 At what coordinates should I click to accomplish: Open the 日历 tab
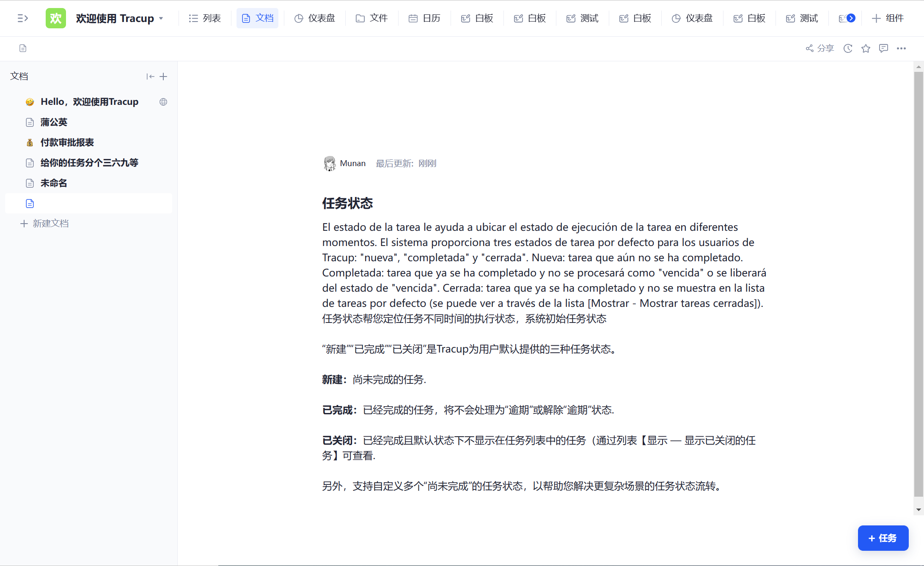[425, 18]
